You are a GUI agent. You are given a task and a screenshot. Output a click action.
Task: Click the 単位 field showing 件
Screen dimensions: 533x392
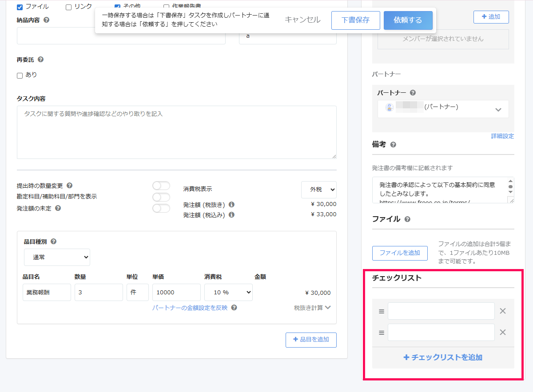(x=138, y=293)
